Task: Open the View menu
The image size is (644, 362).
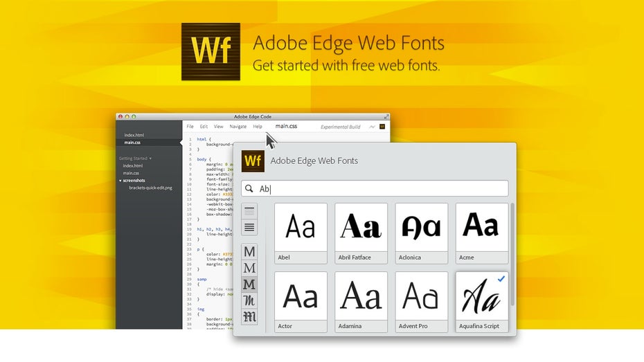Action: click(x=219, y=127)
